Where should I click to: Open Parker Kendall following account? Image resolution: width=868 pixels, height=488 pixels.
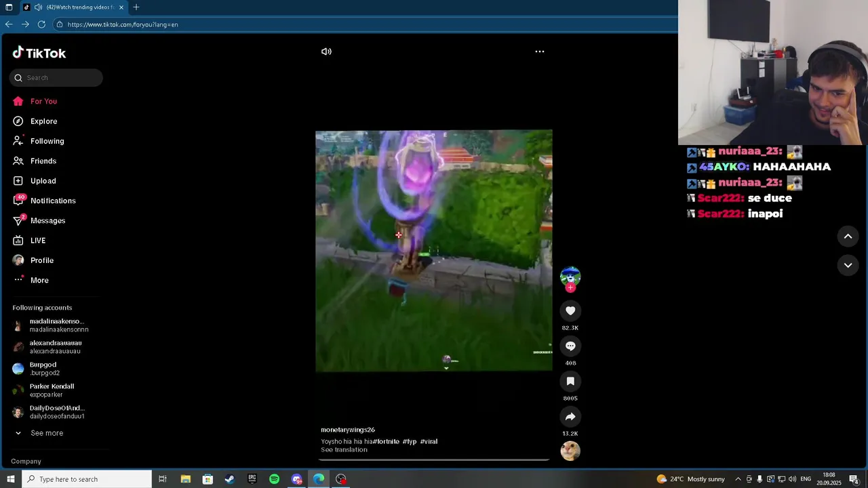point(51,390)
